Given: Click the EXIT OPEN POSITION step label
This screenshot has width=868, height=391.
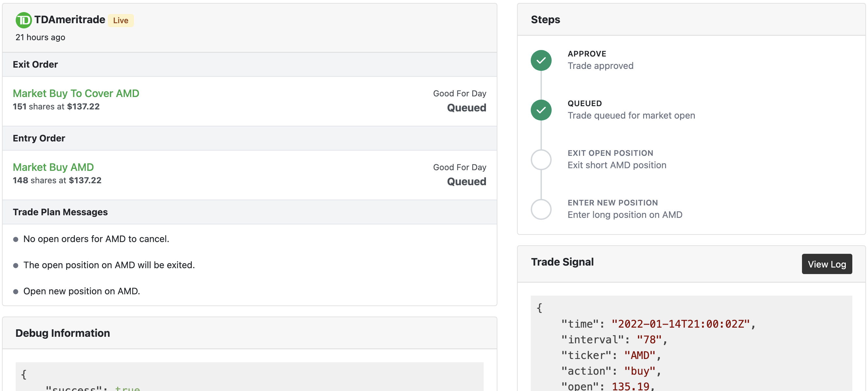Looking at the screenshot, I should tap(610, 153).
